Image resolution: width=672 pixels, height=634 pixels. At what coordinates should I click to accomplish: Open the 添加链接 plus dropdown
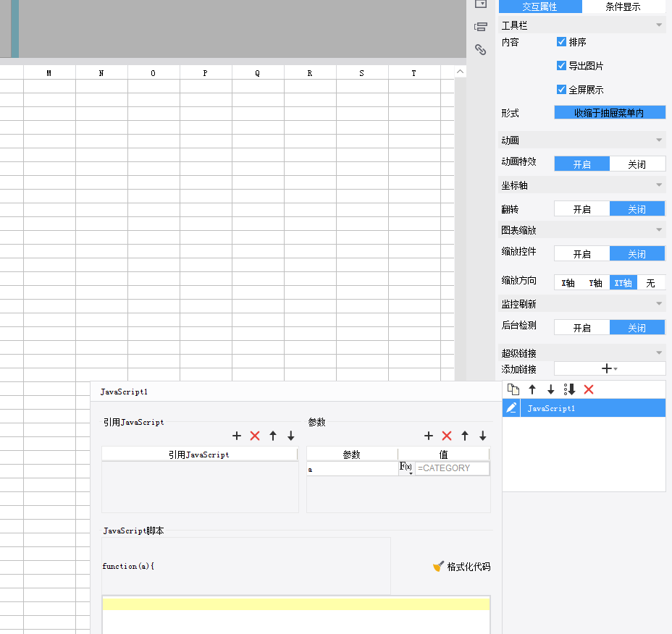click(609, 368)
